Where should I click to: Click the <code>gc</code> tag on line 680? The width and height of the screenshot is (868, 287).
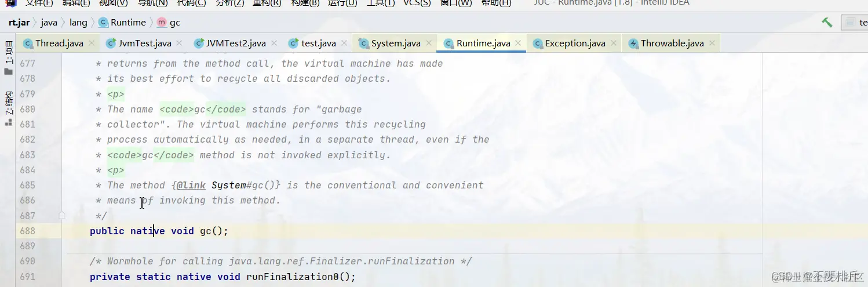pos(203,109)
